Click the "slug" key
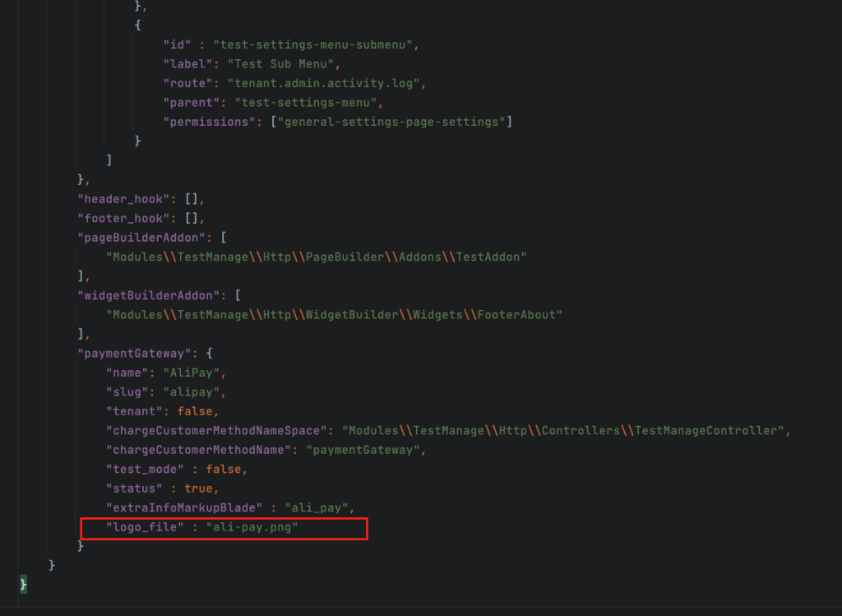The width and height of the screenshot is (842, 616). 127,392
